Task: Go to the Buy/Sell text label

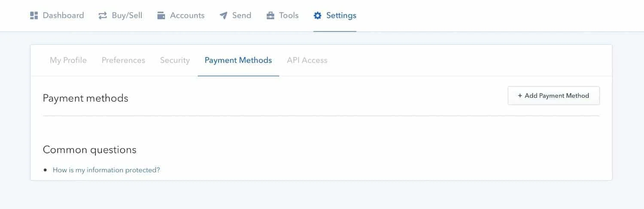Action: 127,15
